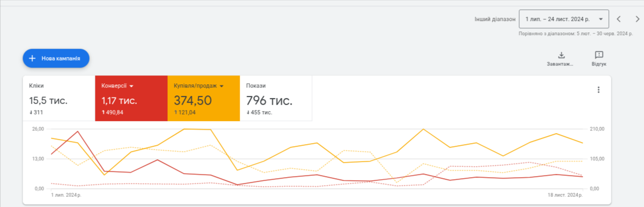The height and width of the screenshot is (207, 644).
Task: Click the 15,5 тис. clicks value
Action: (x=48, y=101)
